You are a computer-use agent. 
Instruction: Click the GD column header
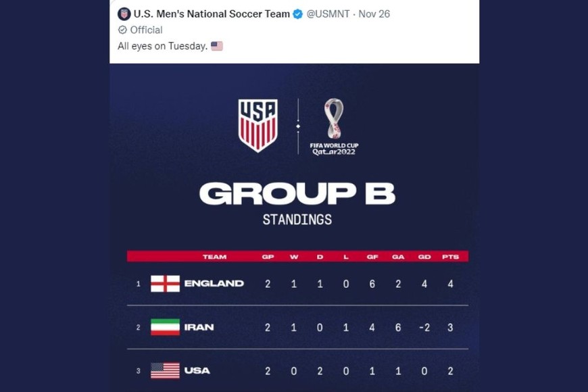424,257
